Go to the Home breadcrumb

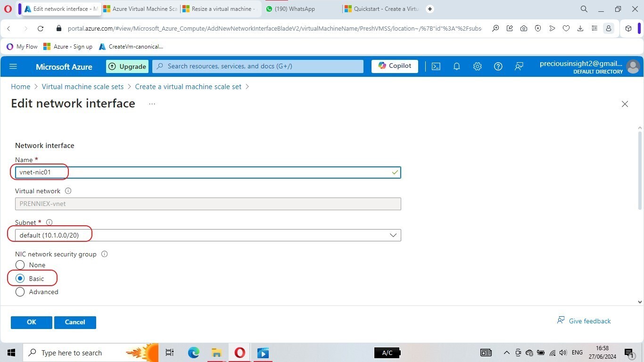coord(21,87)
